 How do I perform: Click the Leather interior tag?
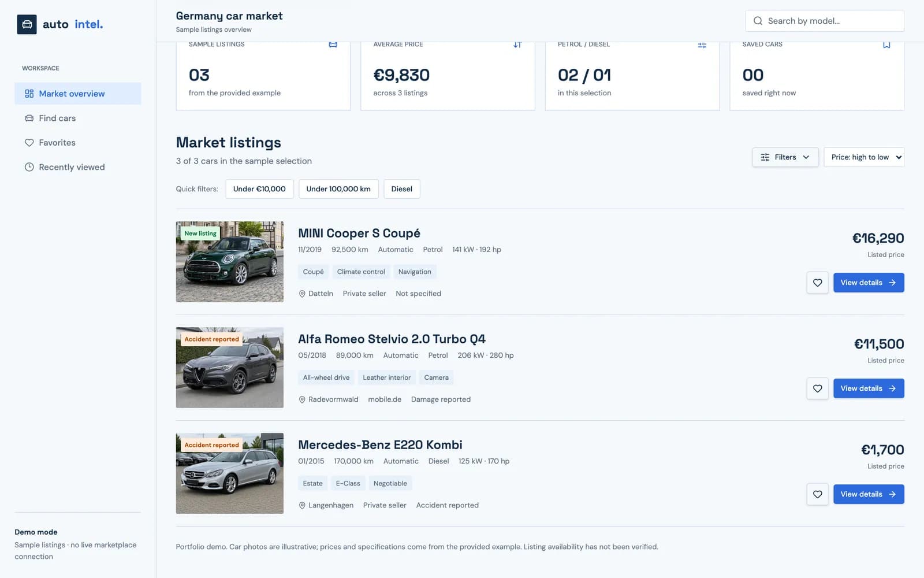(387, 377)
